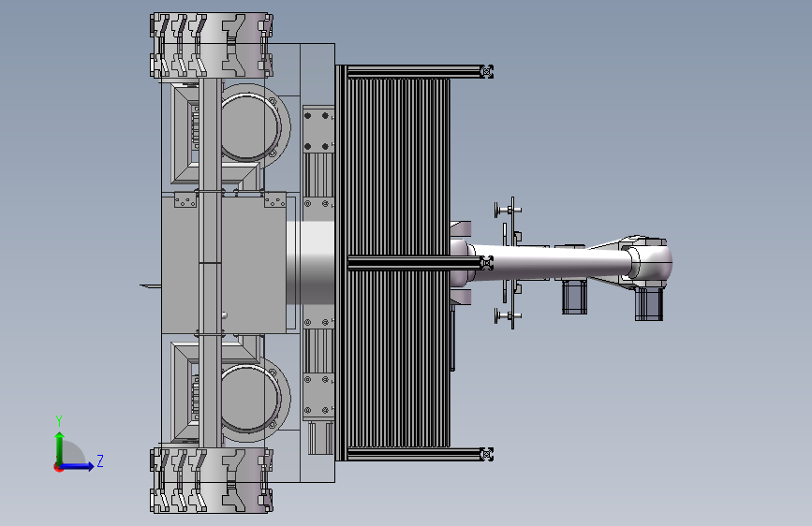Click the red X-axis dot at the triad origin

58,467
